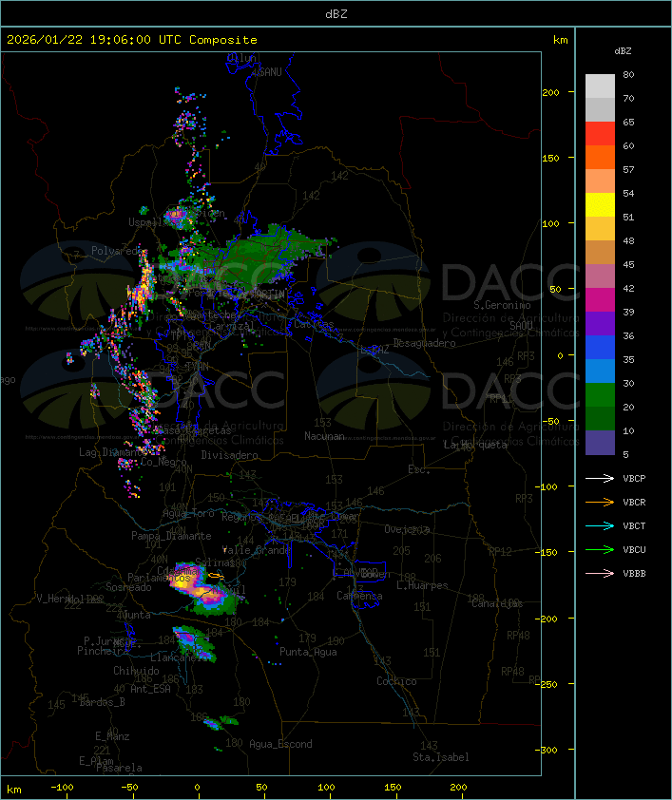Click the VBCP legend label
Image resolution: width=672 pixels, height=800 pixels.
(x=634, y=478)
